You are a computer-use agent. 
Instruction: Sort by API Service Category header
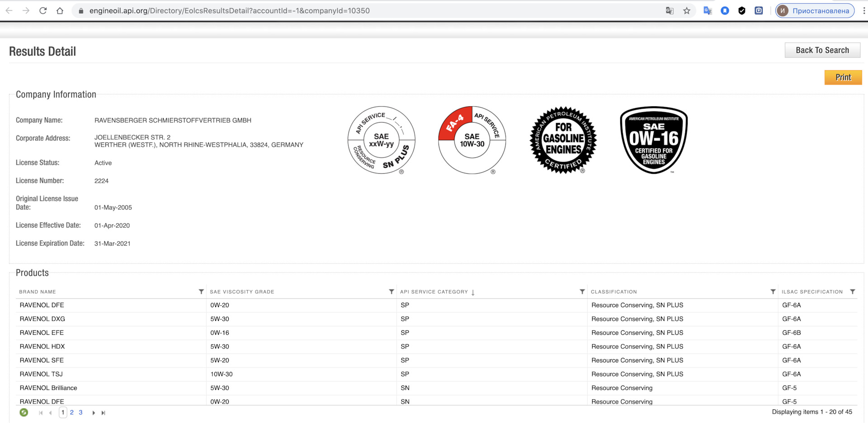click(x=434, y=292)
